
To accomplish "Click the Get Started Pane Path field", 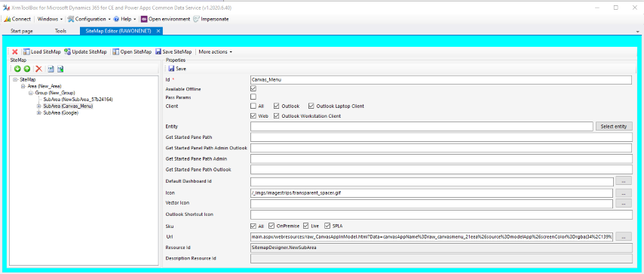I will [440, 137].
